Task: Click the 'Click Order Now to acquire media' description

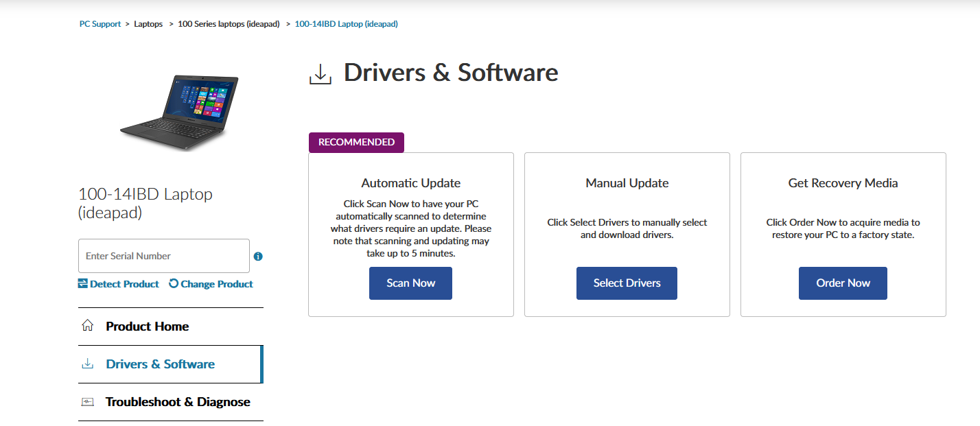Action: pos(843,228)
